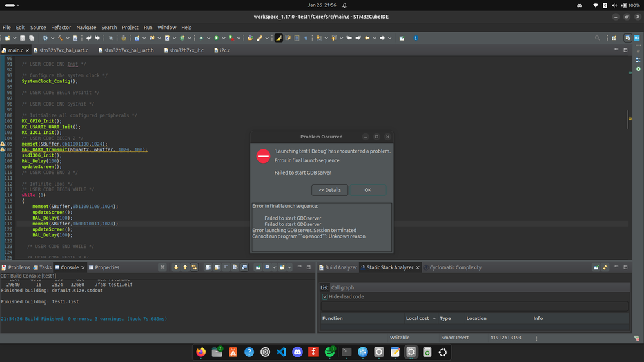
Task: Open Discord from the dock
Action: 297,352
